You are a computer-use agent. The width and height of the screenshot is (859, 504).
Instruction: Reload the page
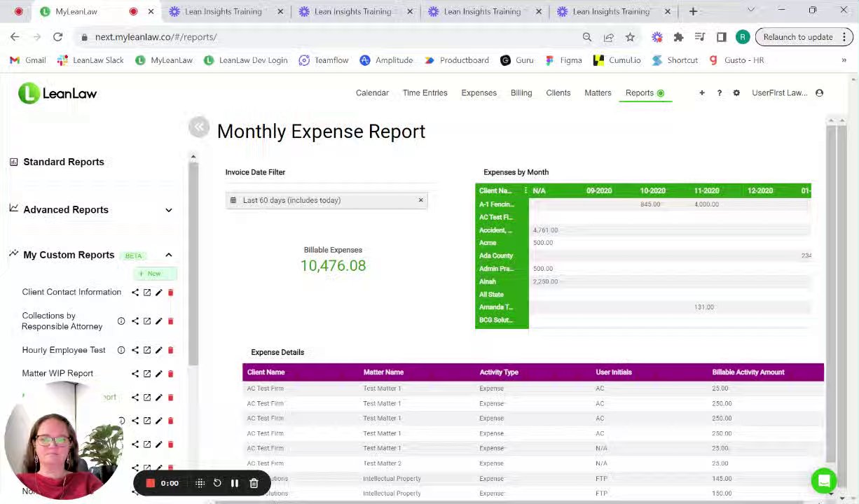[x=57, y=37]
